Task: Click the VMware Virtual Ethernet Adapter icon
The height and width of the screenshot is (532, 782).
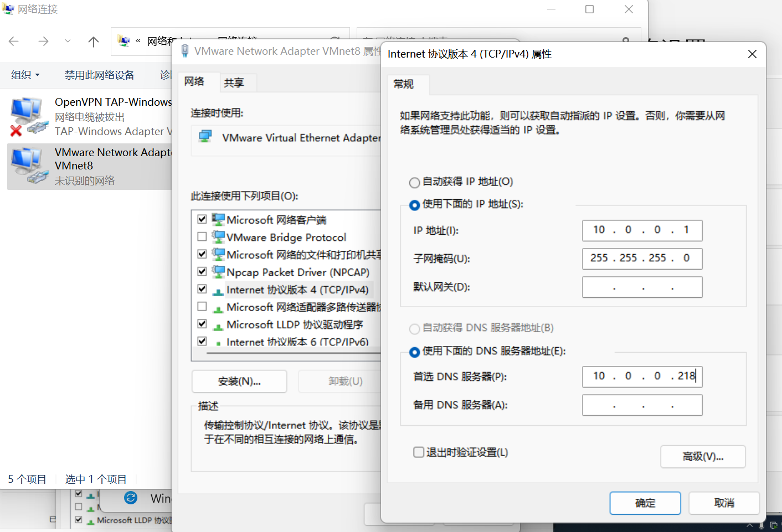Action: (x=205, y=136)
